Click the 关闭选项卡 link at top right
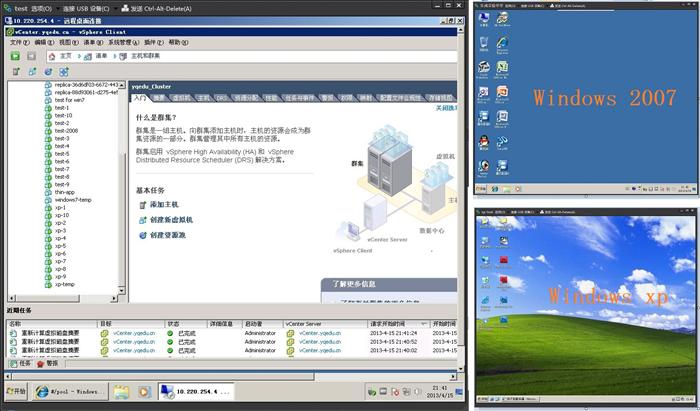The height and width of the screenshot is (411, 700). [x=446, y=108]
